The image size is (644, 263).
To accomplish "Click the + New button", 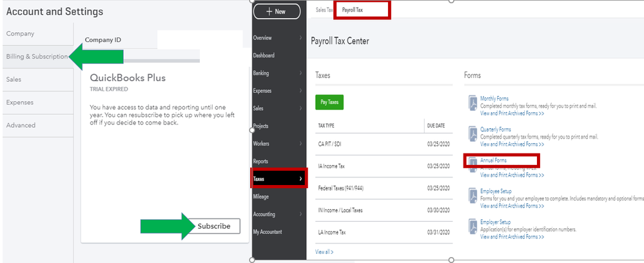I will [x=276, y=12].
